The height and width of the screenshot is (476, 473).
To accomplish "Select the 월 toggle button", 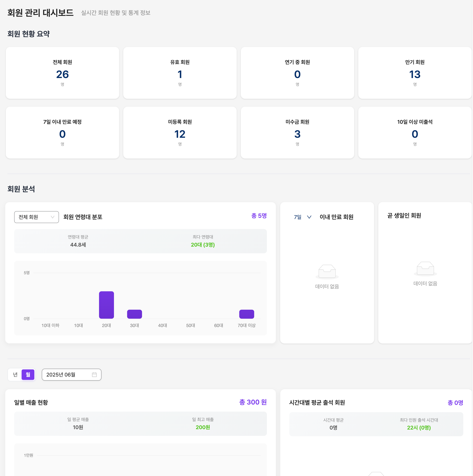I will [x=28, y=374].
